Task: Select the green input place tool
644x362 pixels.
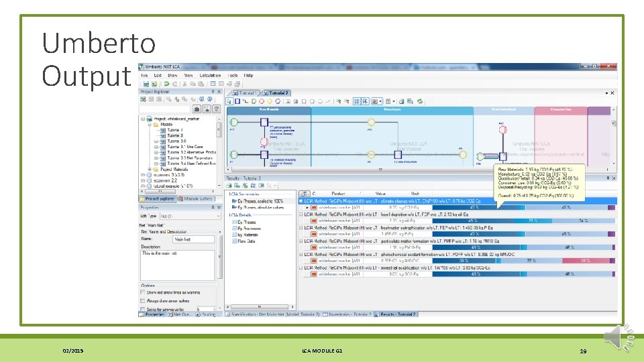Action: point(254,101)
